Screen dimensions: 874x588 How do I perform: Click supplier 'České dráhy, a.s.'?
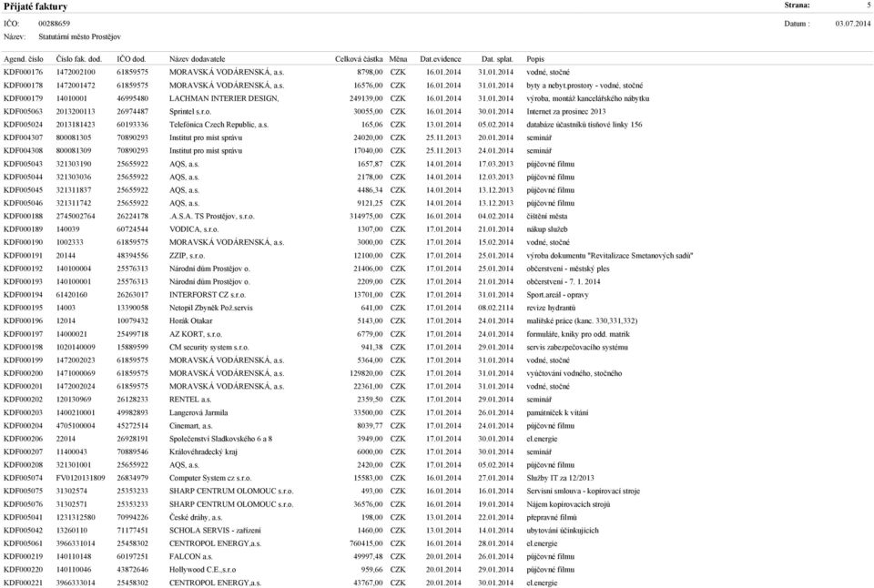coord(196,518)
